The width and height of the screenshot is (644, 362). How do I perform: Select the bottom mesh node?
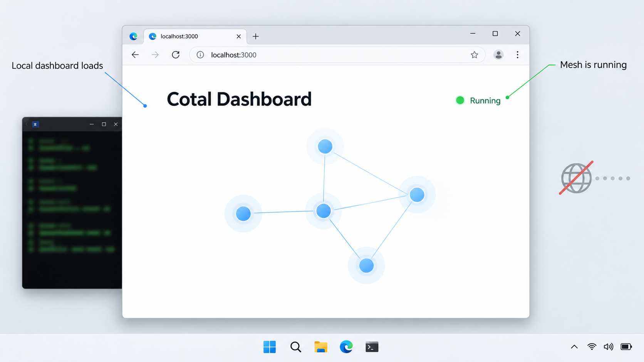(366, 265)
